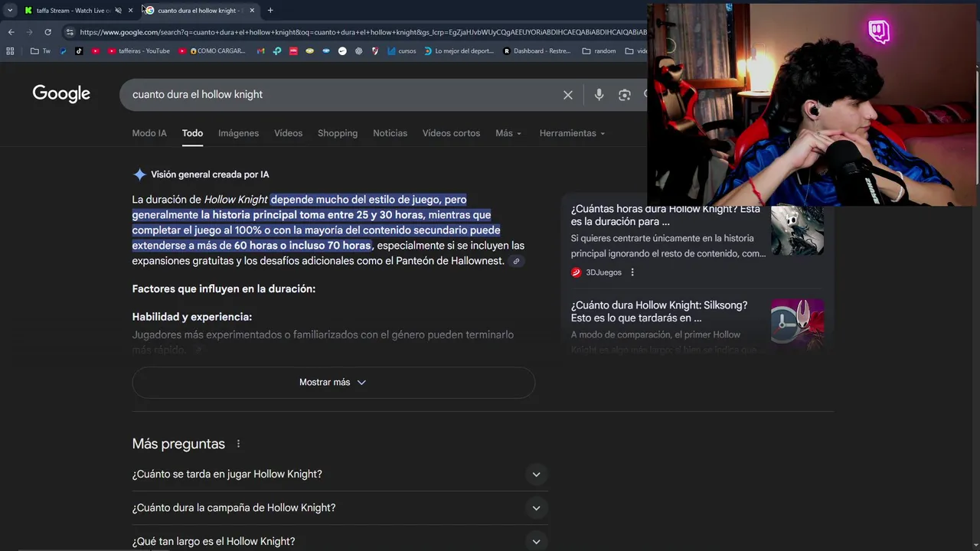The image size is (980, 551).
Task: Click the Habilidad y experiencia heading
Action: [x=191, y=317]
